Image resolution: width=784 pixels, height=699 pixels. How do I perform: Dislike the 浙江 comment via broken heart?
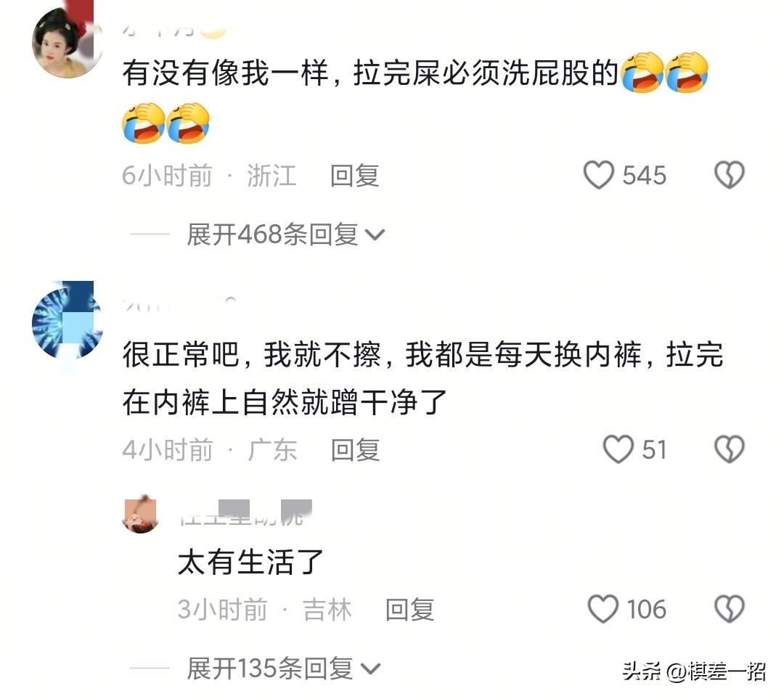coord(729,175)
